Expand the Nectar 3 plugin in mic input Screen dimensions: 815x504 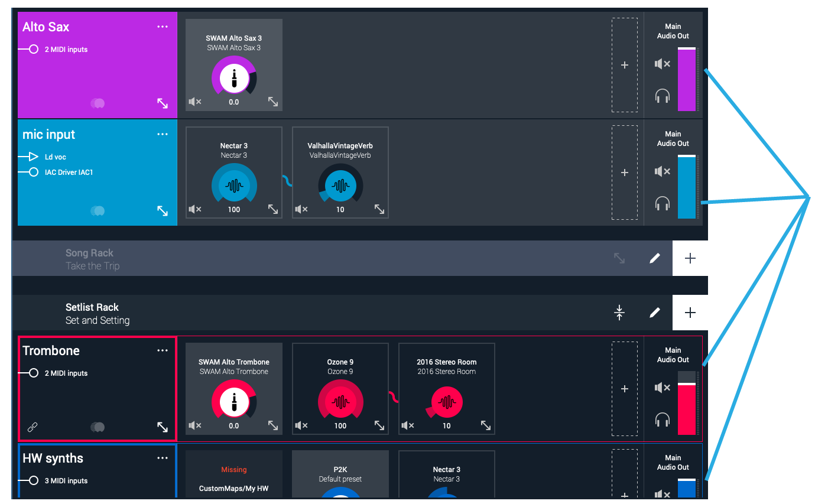[x=273, y=209]
